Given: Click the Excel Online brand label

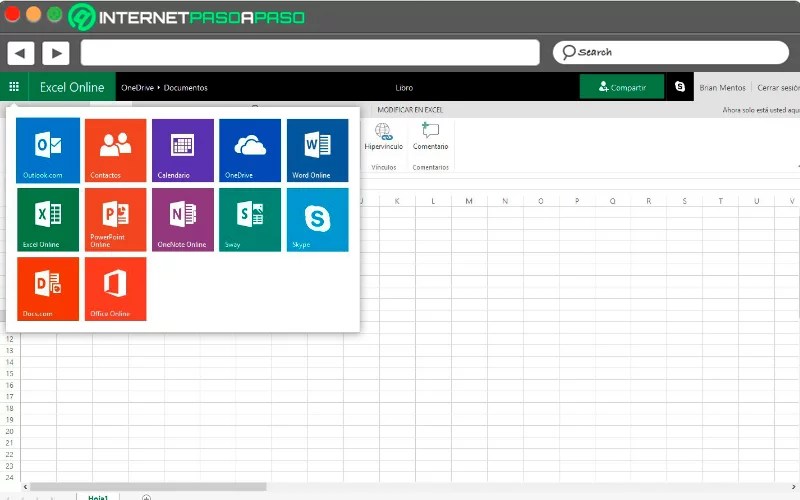Looking at the screenshot, I should click(x=72, y=87).
